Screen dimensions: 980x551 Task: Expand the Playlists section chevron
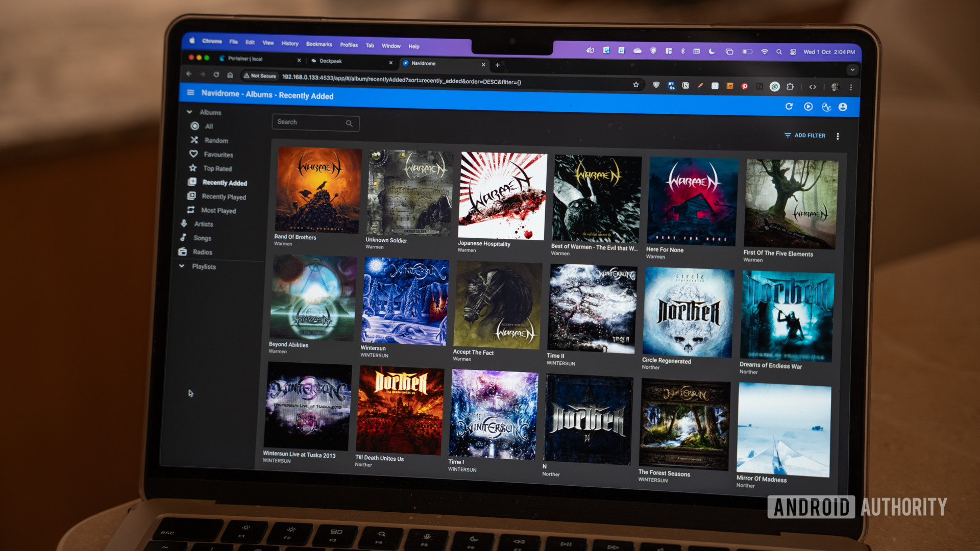pyautogui.click(x=182, y=266)
